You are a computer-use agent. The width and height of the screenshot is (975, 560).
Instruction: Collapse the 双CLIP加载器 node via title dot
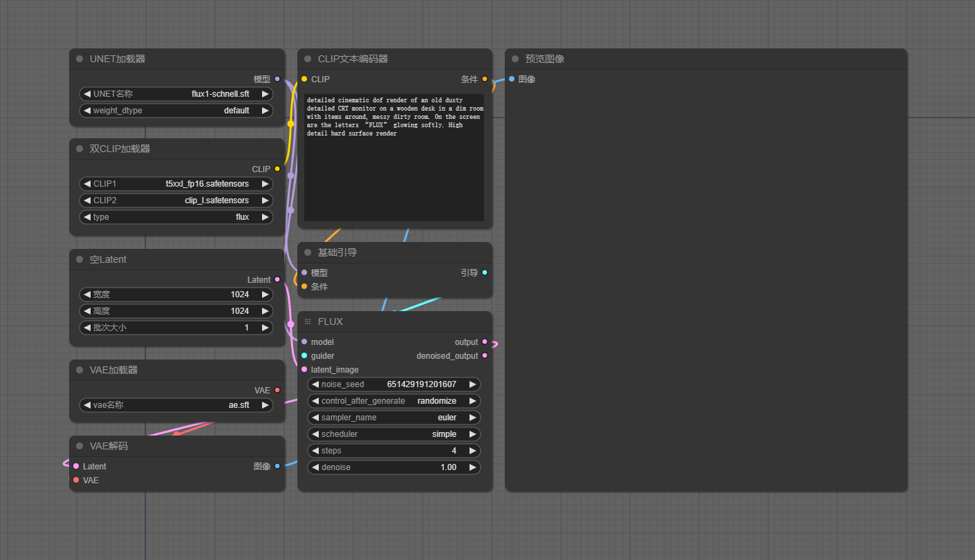pos(80,149)
